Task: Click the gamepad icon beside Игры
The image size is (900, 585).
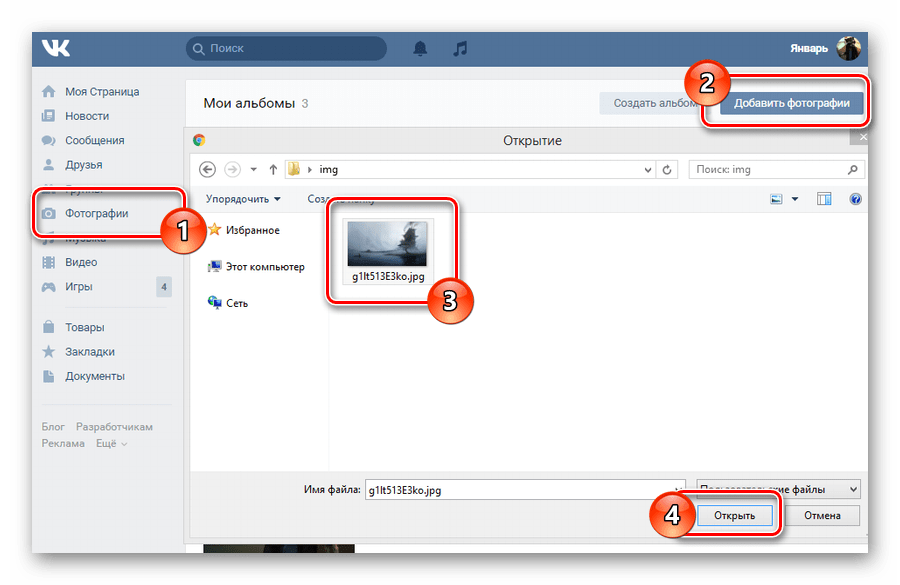Action: pyautogui.click(x=49, y=286)
